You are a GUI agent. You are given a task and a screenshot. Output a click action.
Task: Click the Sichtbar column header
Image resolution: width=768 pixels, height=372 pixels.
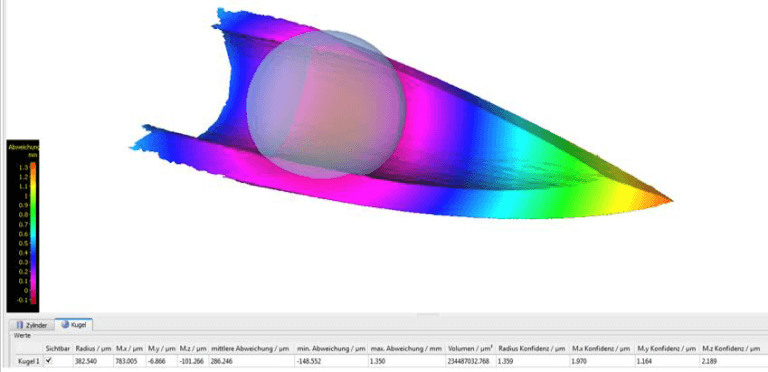coord(58,349)
